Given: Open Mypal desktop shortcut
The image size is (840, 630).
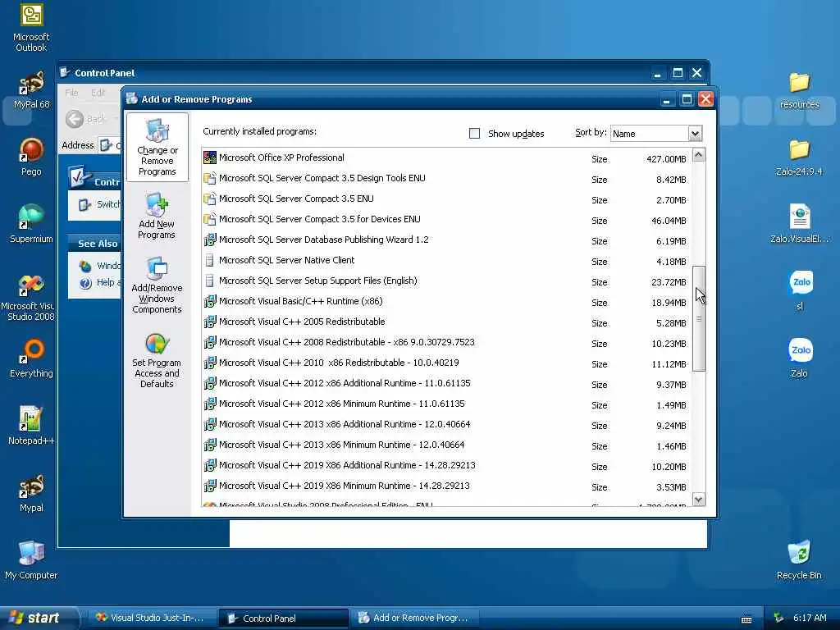Looking at the screenshot, I should coord(31,493).
